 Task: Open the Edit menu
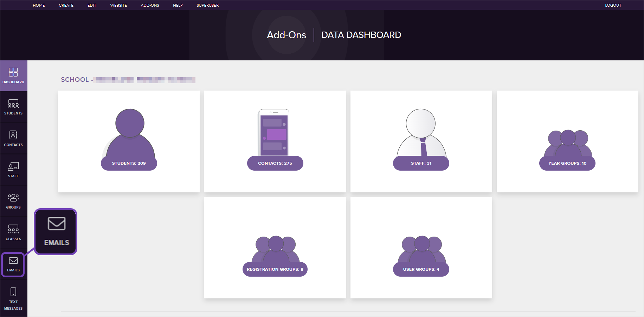(92, 5)
